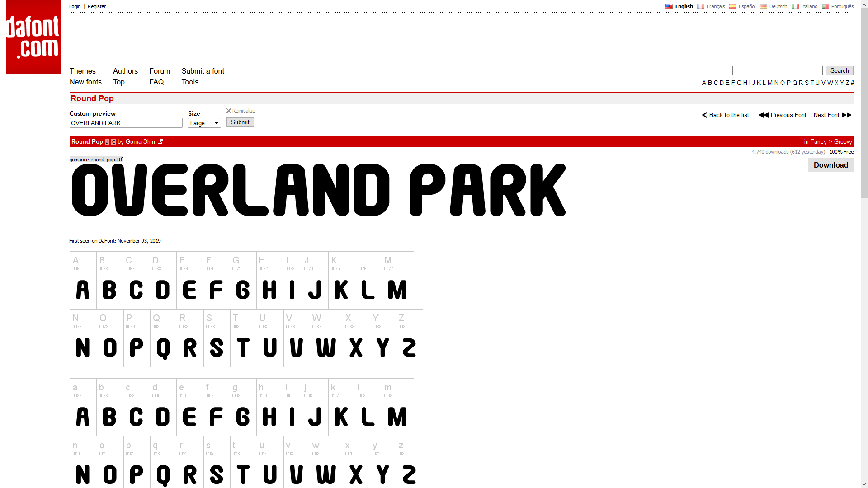Open the Size dropdown
The height and width of the screenshot is (488, 868).
point(204,122)
